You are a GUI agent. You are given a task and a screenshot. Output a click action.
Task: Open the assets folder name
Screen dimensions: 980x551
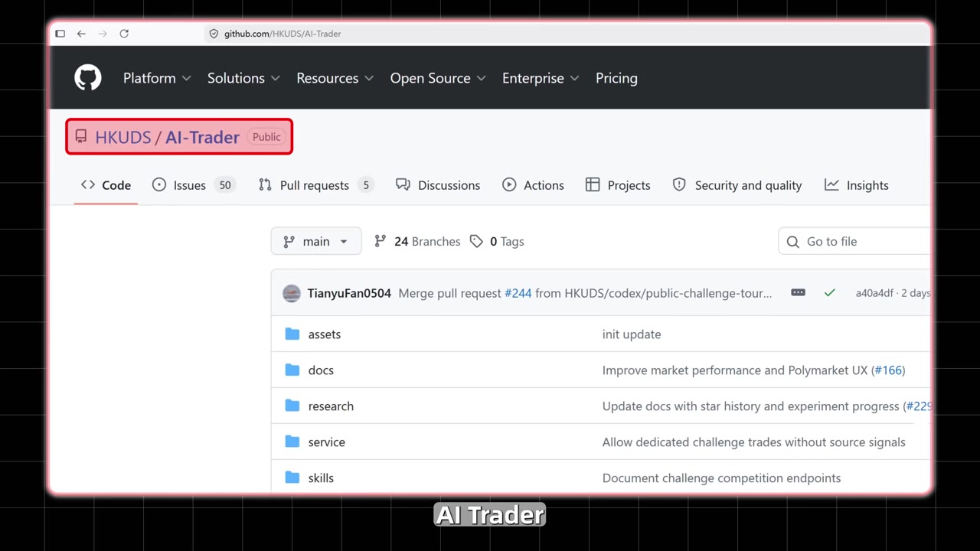[325, 334]
